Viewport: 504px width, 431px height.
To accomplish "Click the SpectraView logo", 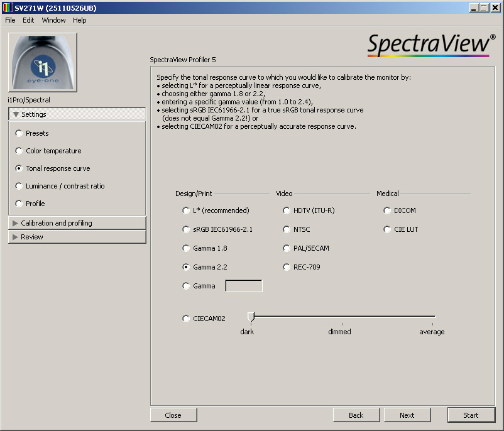I will tap(430, 45).
